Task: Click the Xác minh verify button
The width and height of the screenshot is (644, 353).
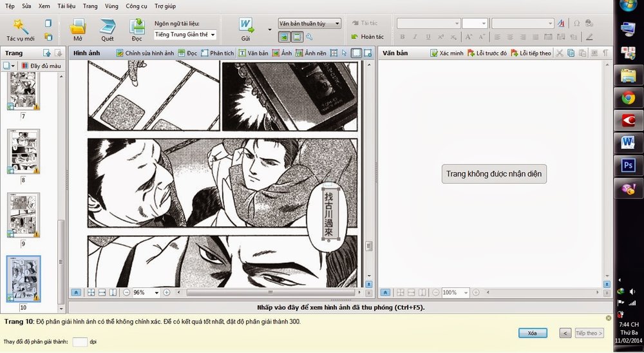Action: 448,53
